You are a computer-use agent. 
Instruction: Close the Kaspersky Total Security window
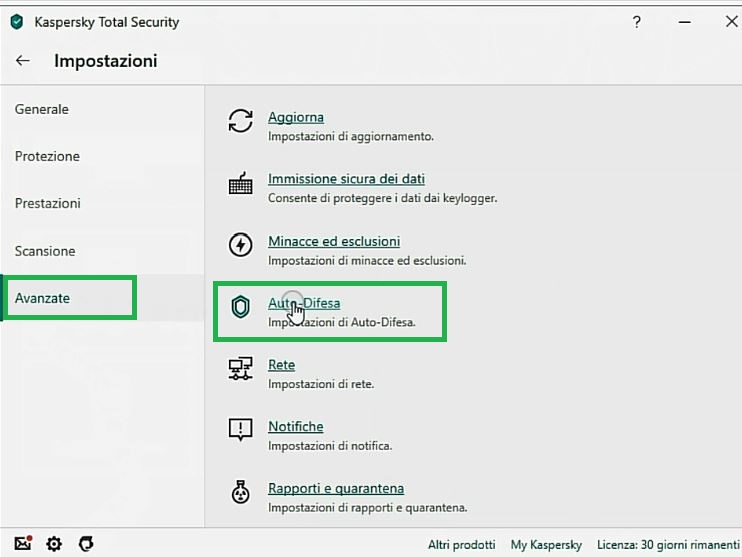tap(732, 21)
